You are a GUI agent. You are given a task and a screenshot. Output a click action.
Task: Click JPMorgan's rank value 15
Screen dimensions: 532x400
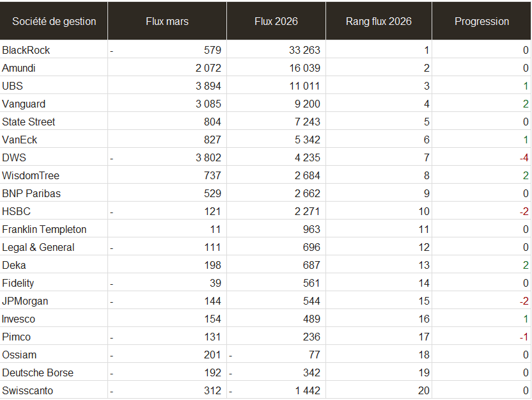(423, 301)
